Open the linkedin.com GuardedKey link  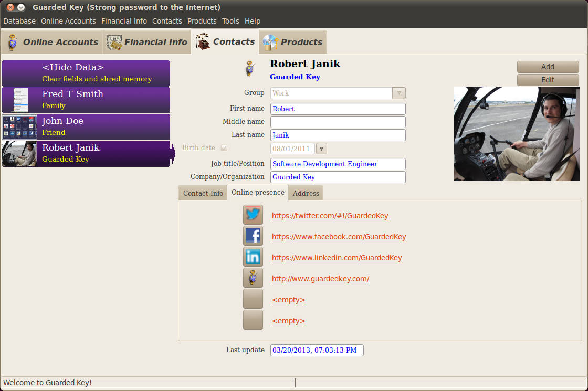click(x=337, y=258)
